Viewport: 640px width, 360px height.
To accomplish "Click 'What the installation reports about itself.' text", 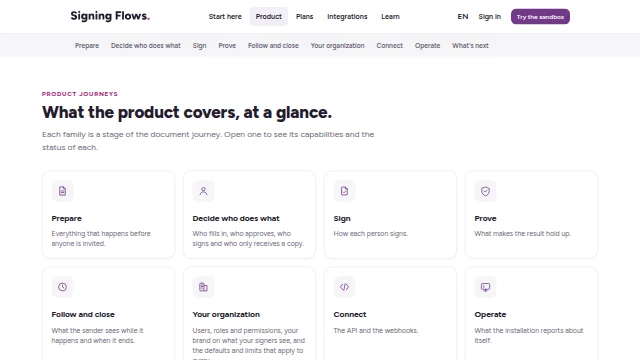I will tap(529, 336).
